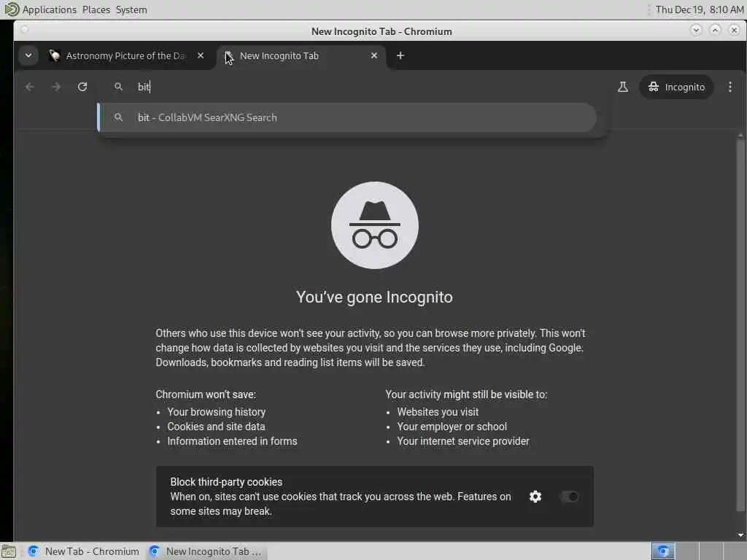
Task: Open a new tab with the plus button
Action: [x=400, y=55]
